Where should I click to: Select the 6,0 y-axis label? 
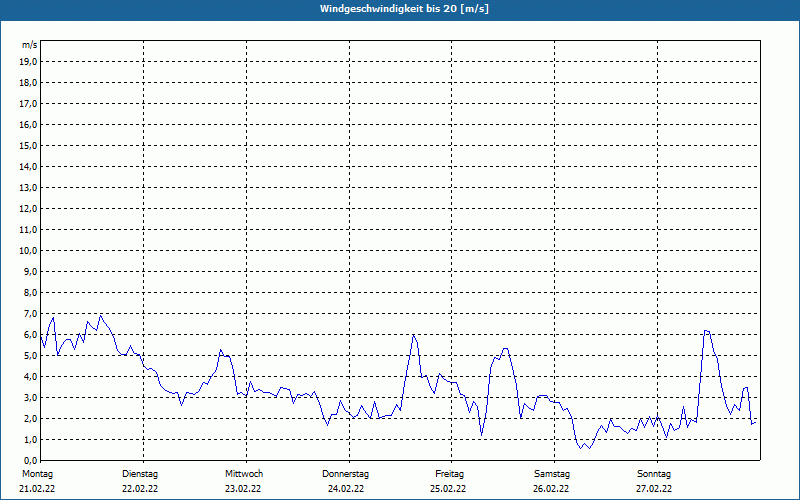30,334
